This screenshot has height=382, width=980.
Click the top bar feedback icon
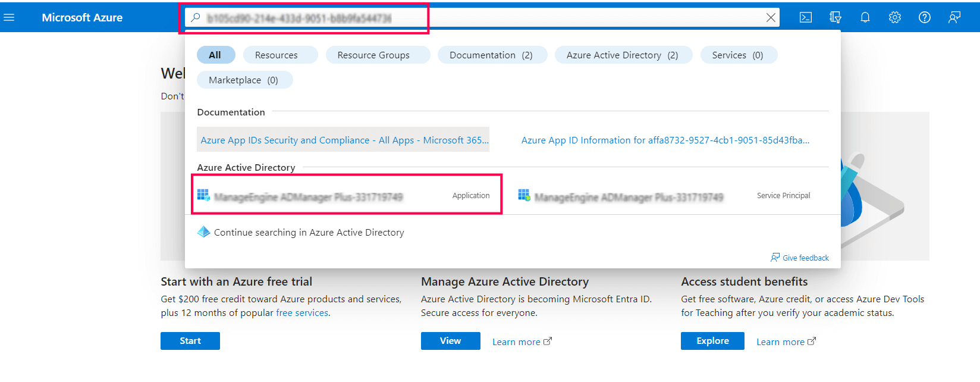pos(954,17)
